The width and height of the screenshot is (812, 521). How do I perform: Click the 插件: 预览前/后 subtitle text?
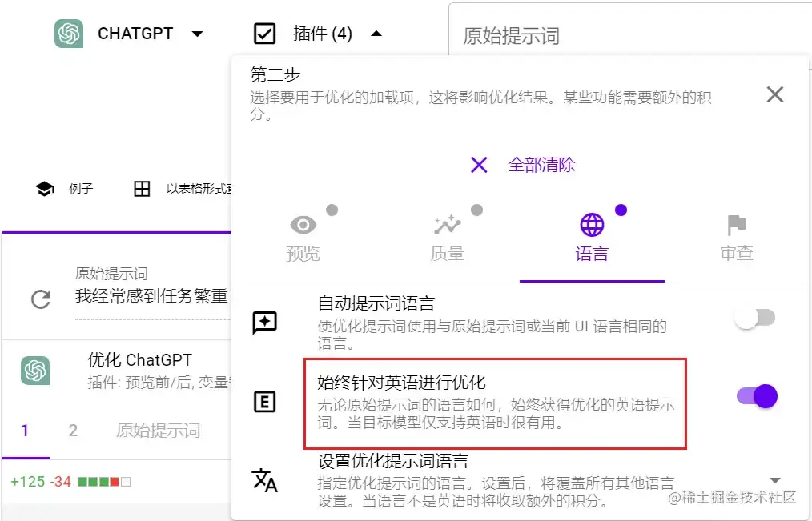[x=159, y=383]
